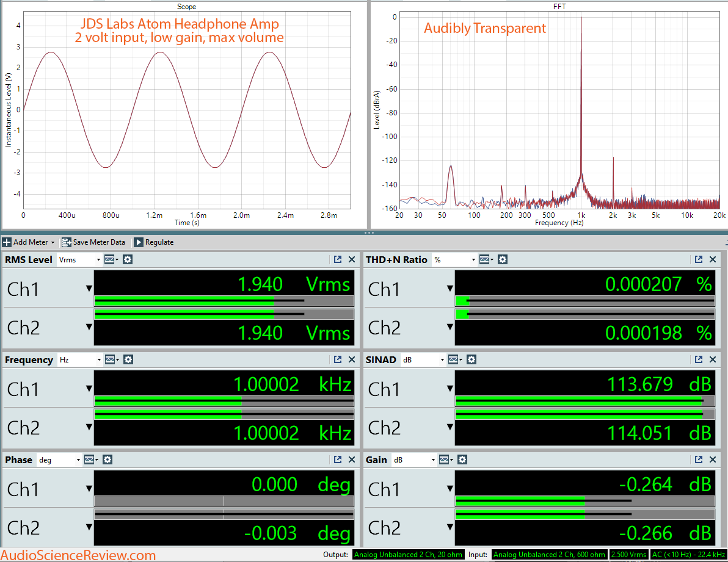Open the Phase deg unit dropdown
728x562 pixels.
point(59,459)
